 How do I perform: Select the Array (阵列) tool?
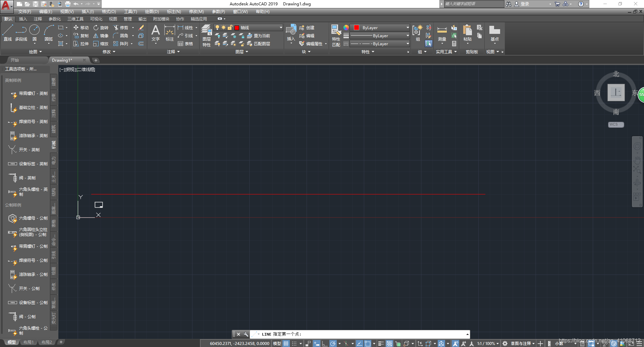[121, 44]
